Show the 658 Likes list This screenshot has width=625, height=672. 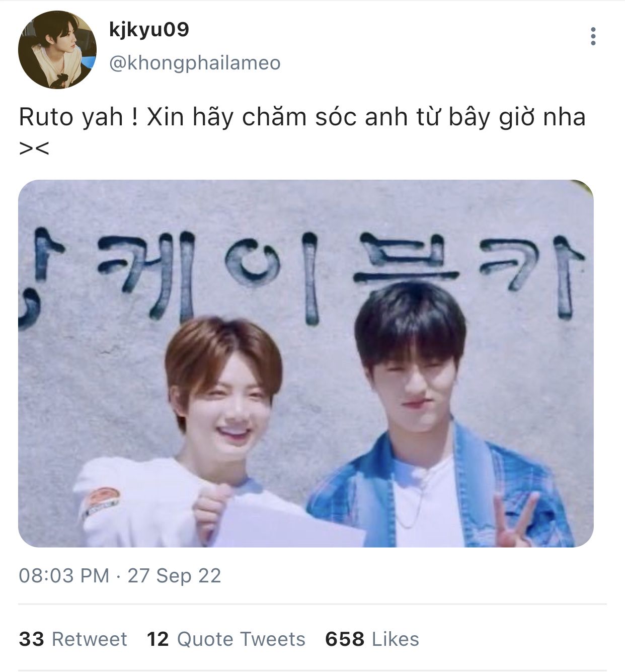click(x=372, y=639)
